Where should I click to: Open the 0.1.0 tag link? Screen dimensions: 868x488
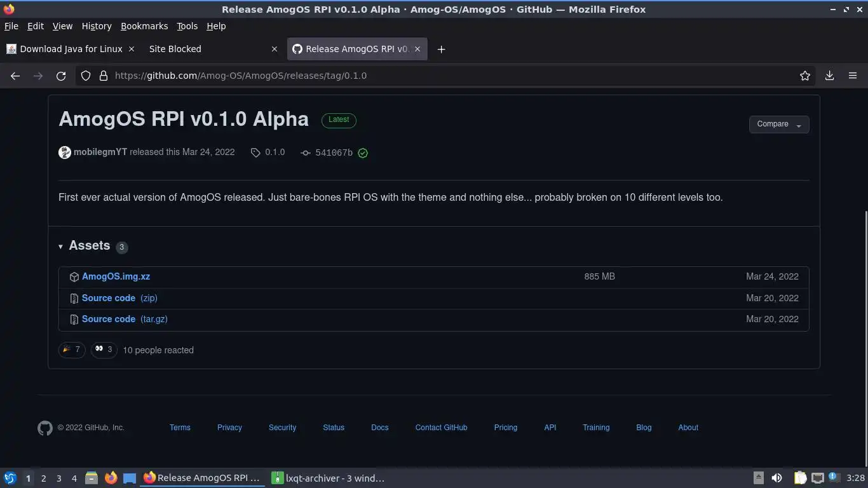click(275, 152)
